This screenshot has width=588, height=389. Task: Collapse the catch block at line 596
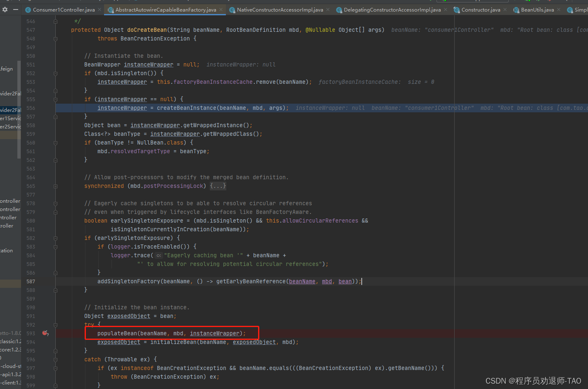click(x=55, y=360)
